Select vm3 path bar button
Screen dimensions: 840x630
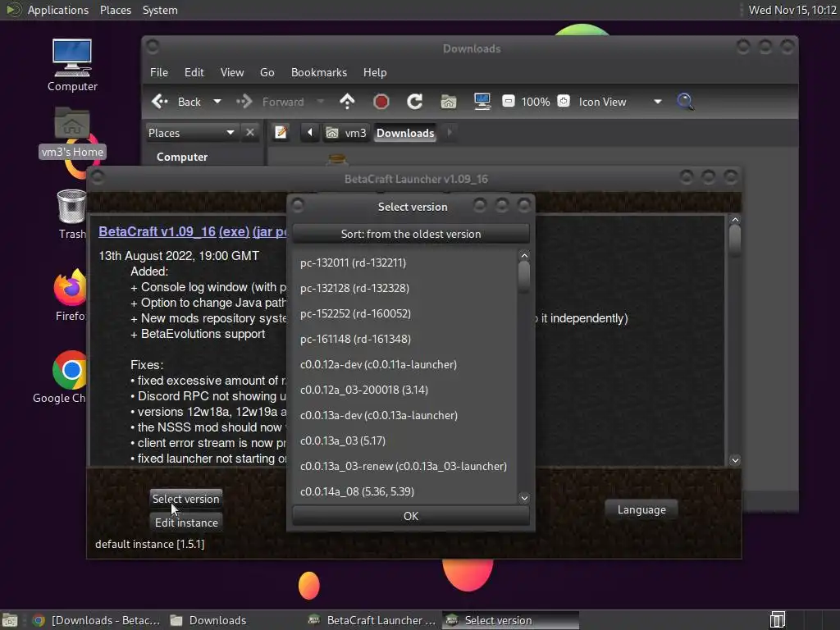(x=347, y=133)
